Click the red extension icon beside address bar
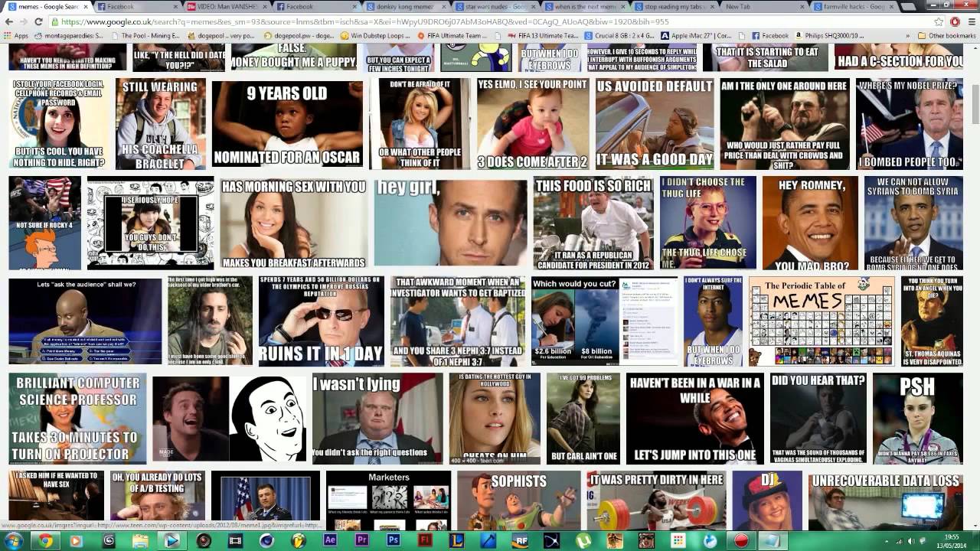980x551 pixels. click(955, 21)
